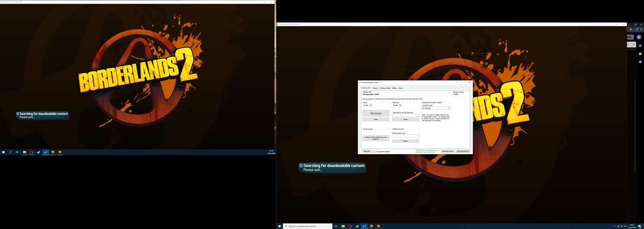This screenshot has height=229, width=644.
Task: Open the Start menu in the left window's taskbar
Action: [3, 152]
